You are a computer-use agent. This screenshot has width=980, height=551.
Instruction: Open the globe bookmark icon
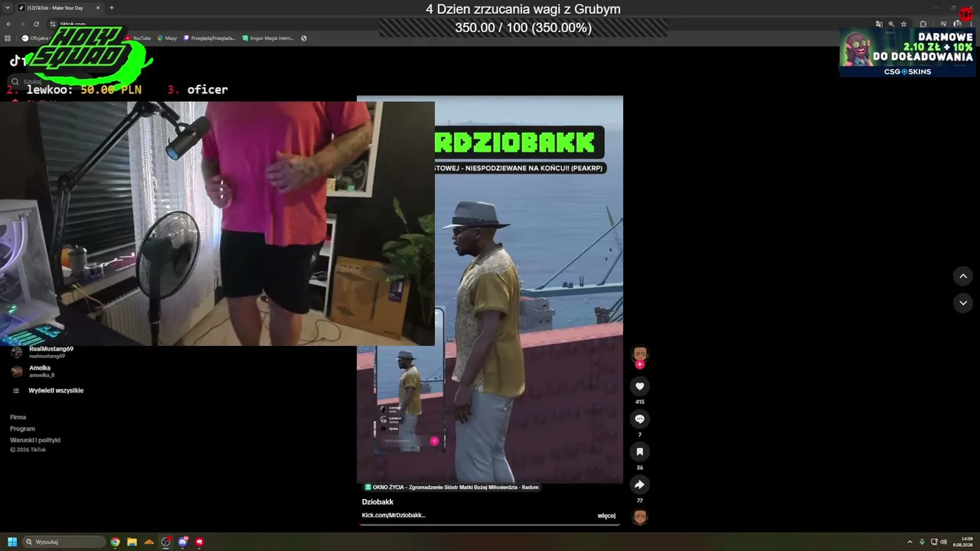click(x=304, y=38)
